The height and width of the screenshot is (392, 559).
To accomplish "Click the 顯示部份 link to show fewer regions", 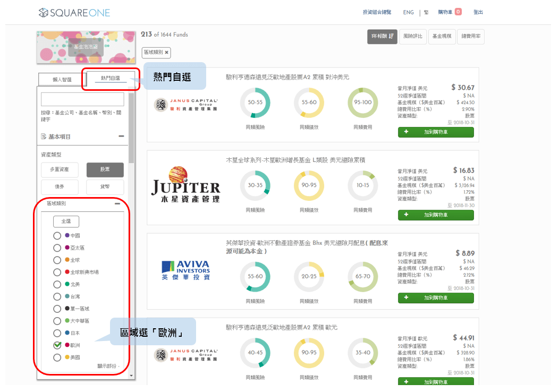I will pyautogui.click(x=108, y=366).
